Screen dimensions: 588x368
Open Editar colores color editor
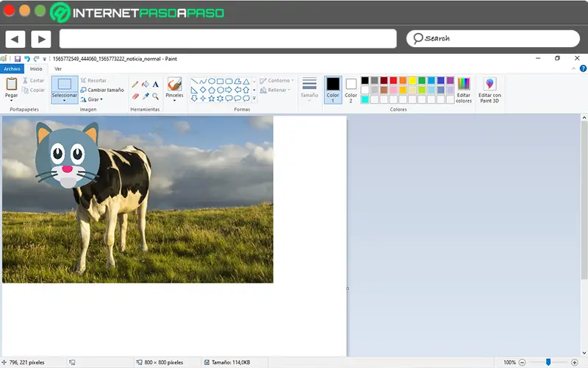pyautogui.click(x=464, y=90)
